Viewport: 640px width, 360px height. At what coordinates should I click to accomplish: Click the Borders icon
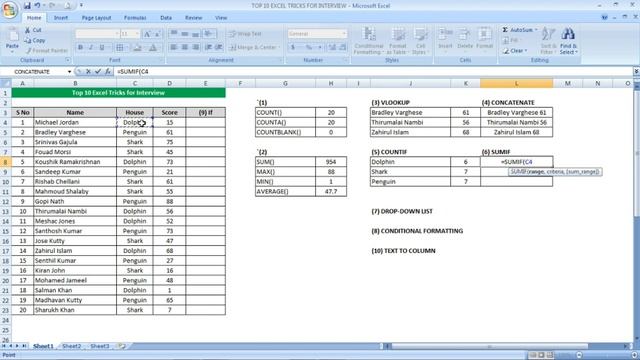(x=120, y=48)
